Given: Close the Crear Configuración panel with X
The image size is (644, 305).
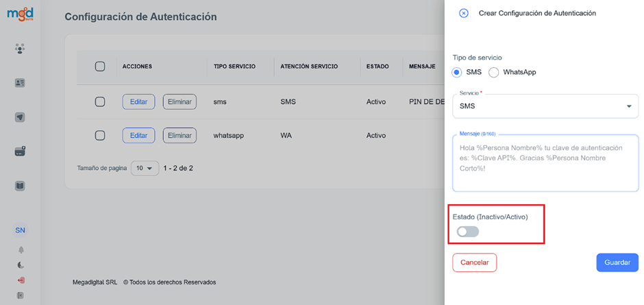Looking at the screenshot, I should click(464, 13).
